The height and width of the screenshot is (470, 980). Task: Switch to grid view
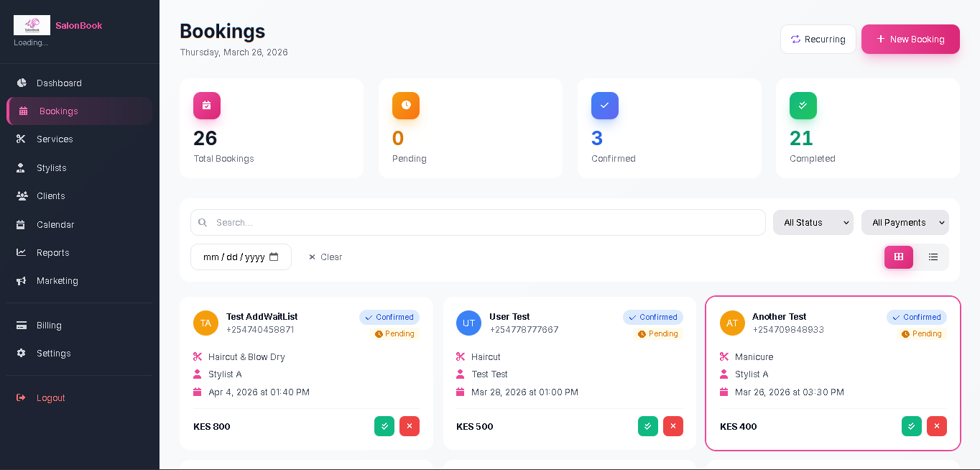[899, 257]
